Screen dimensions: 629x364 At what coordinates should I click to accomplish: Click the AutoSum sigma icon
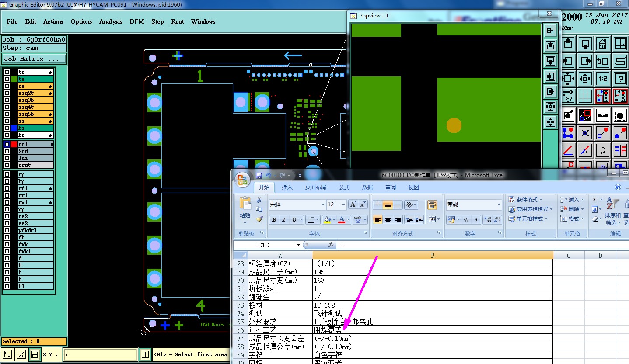click(x=595, y=200)
